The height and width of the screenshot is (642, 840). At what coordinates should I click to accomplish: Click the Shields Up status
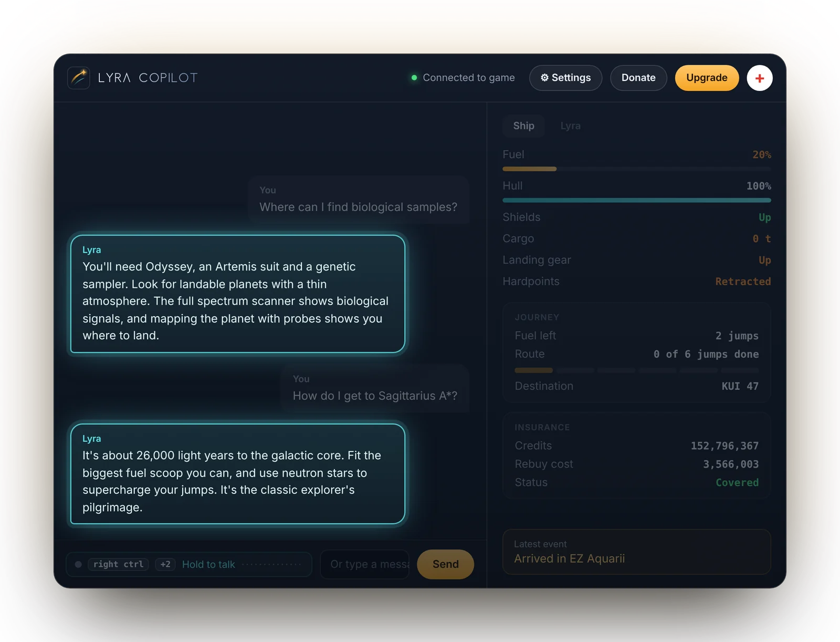click(764, 218)
